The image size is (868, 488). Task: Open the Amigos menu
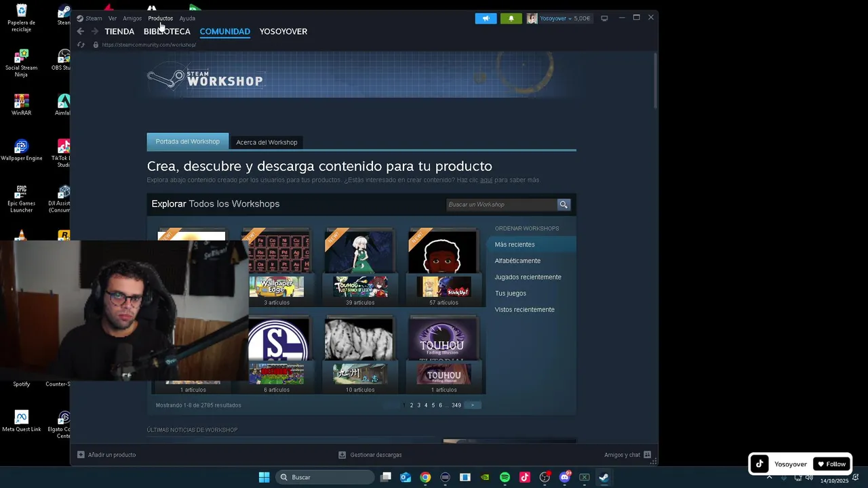point(132,18)
